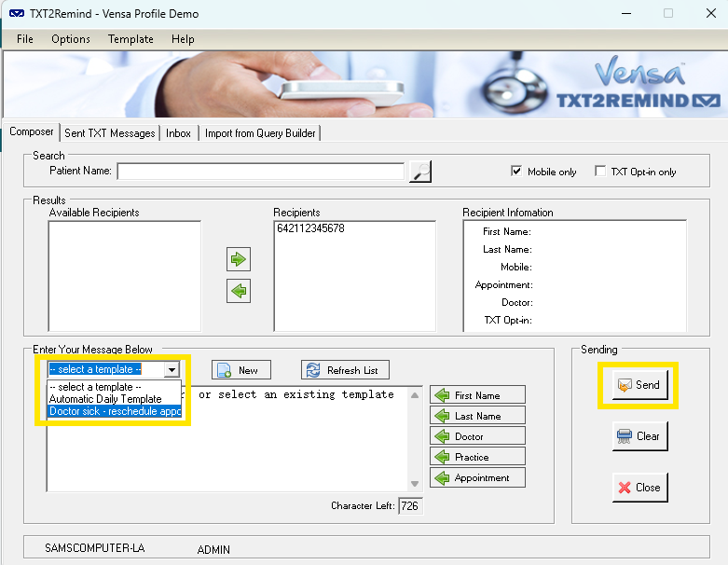Image resolution: width=728 pixels, height=565 pixels.
Task: Switch to the Composer tab
Action: [x=32, y=131]
